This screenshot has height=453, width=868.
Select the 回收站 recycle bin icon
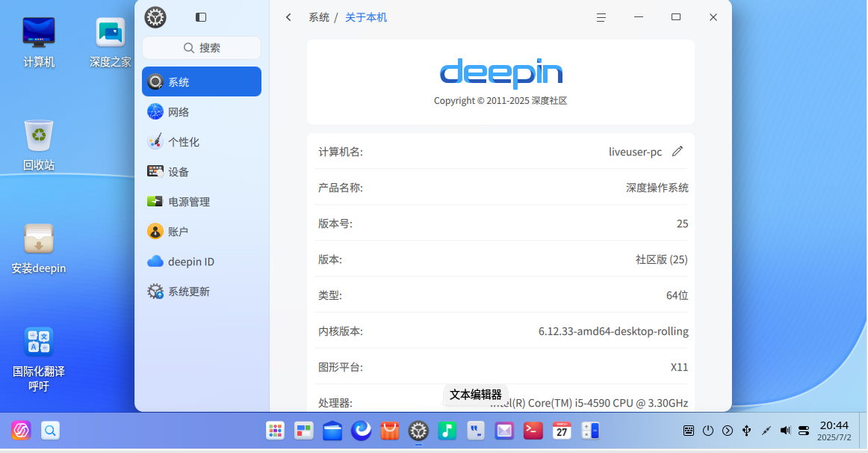(x=39, y=145)
